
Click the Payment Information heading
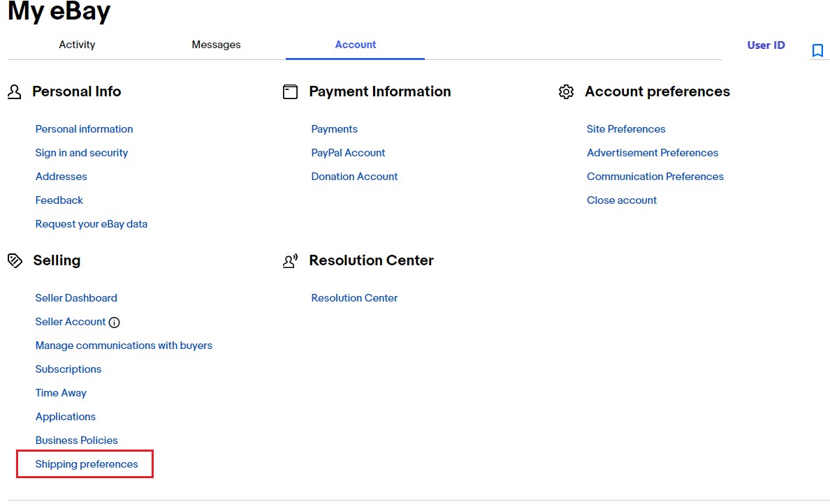click(380, 91)
